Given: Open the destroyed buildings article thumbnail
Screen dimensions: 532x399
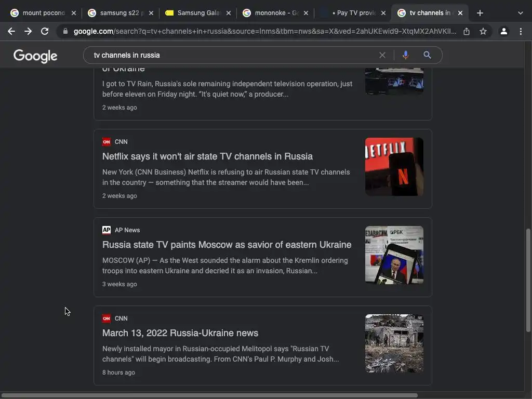Looking at the screenshot, I should [x=394, y=343].
